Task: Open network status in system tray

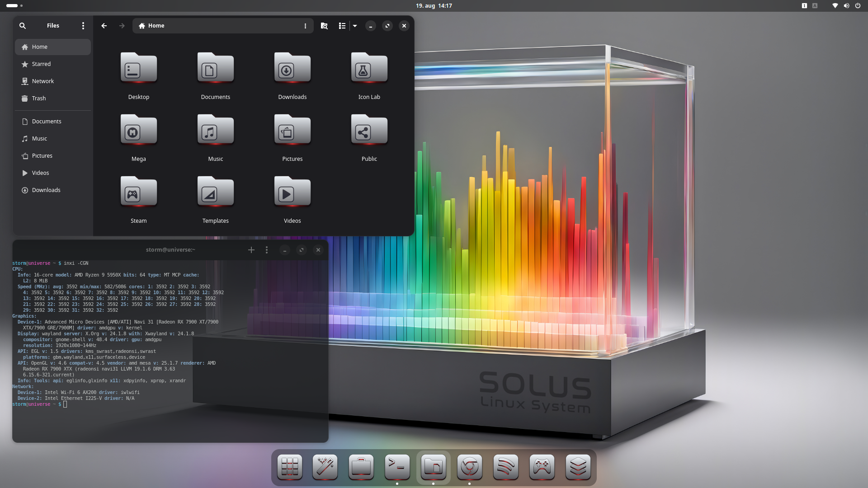Action: click(x=835, y=6)
